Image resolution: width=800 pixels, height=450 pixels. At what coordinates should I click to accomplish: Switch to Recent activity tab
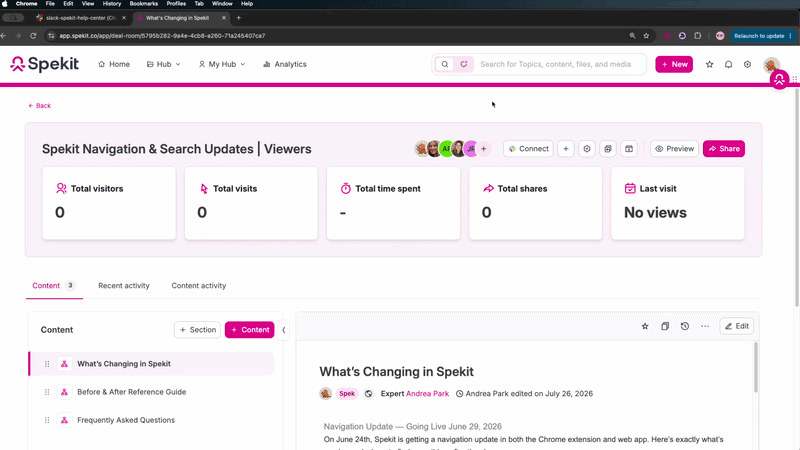click(x=124, y=286)
